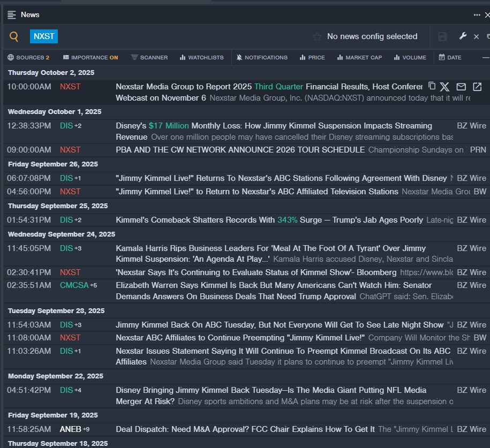490x448 pixels.
Task: Open the three-dot panel options menu
Action: [477, 15]
